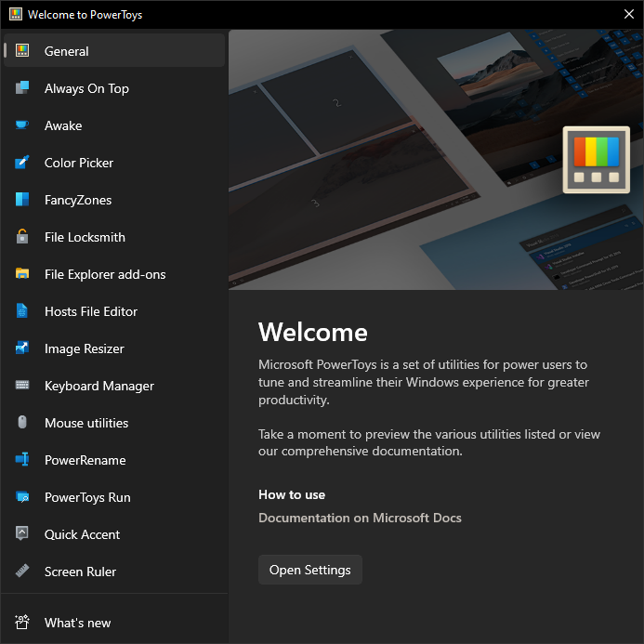Click the PowerToys icon in title bar
The image size is (644, 644).
[16, 14]
